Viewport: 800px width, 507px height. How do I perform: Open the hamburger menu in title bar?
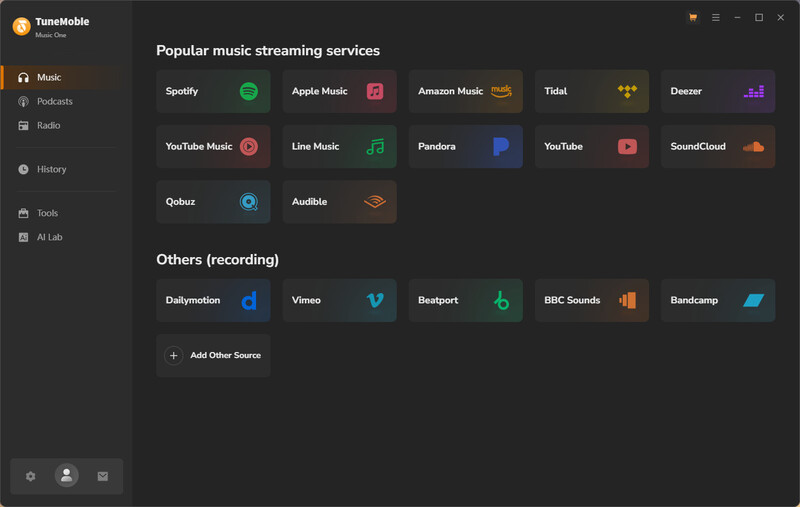715,18
